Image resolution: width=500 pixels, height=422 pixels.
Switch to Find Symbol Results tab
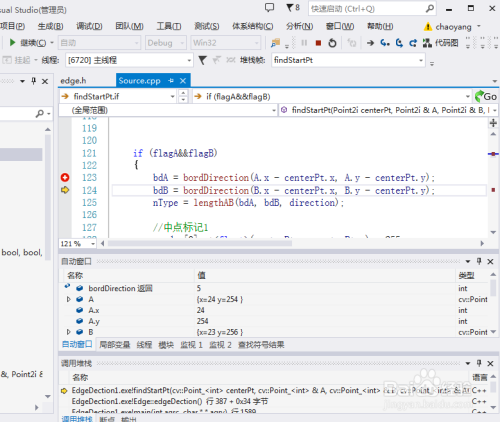[261, 345]
